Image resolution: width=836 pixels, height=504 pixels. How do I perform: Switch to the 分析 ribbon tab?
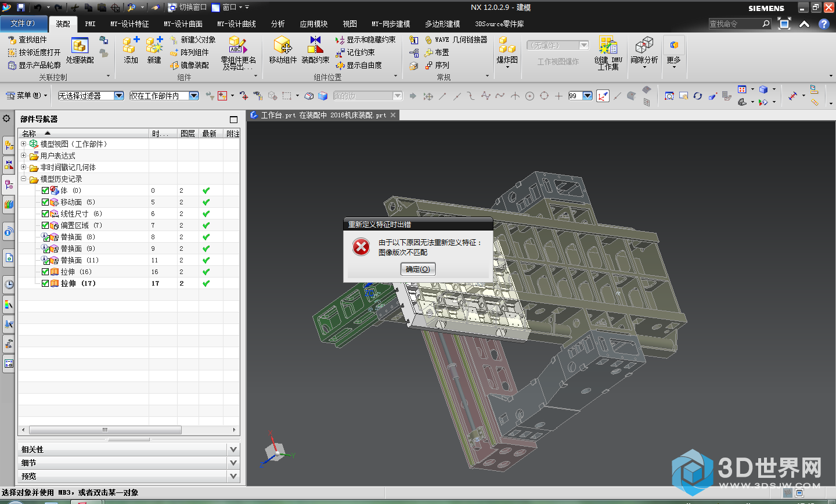pos(278,24)
